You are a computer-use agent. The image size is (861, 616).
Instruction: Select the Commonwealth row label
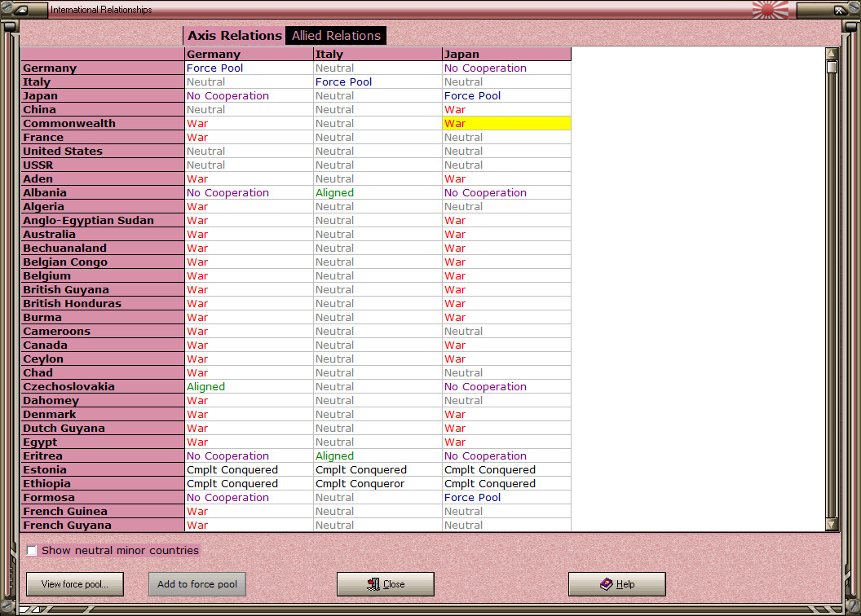click(x=103, y=123)
